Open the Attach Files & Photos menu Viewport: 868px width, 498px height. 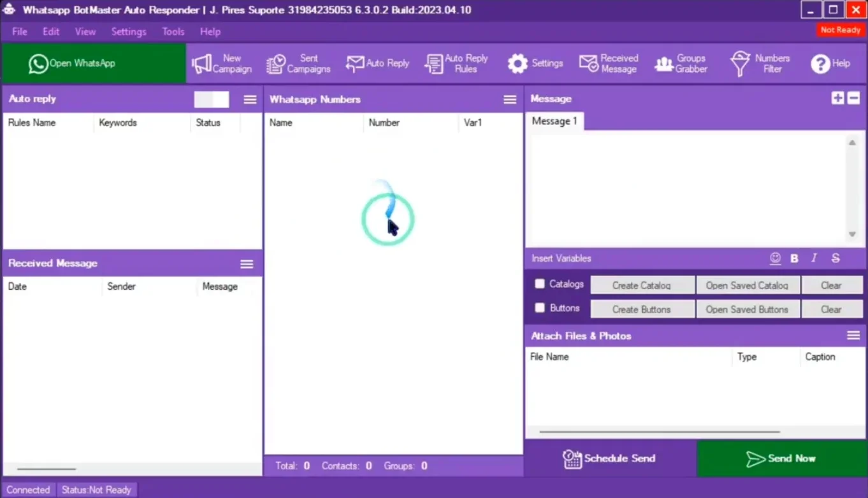point(853,336)
